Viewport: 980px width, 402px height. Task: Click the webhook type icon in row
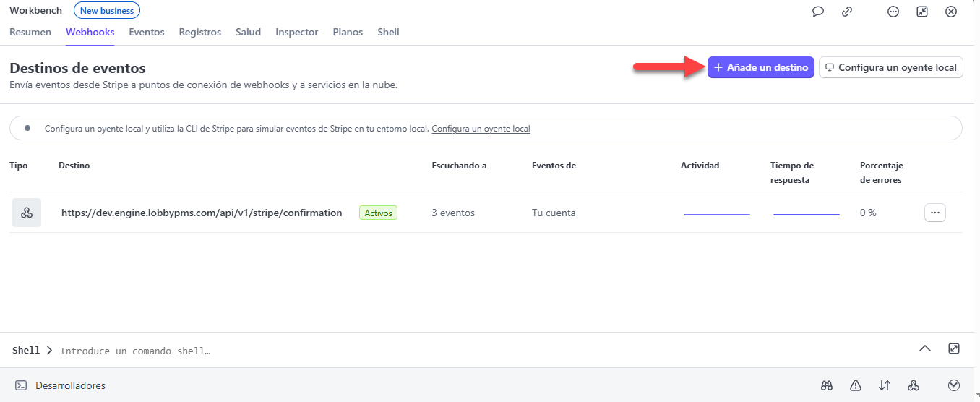coord(27,213)
